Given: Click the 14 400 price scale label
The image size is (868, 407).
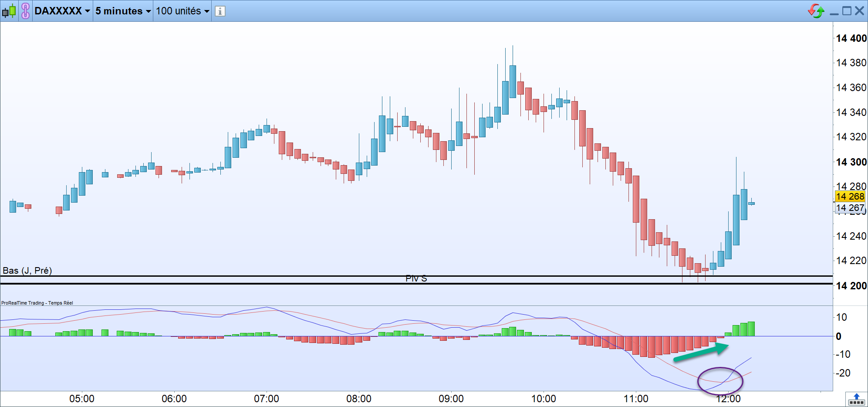Looking at the screenshot, I should pos(851,38).
